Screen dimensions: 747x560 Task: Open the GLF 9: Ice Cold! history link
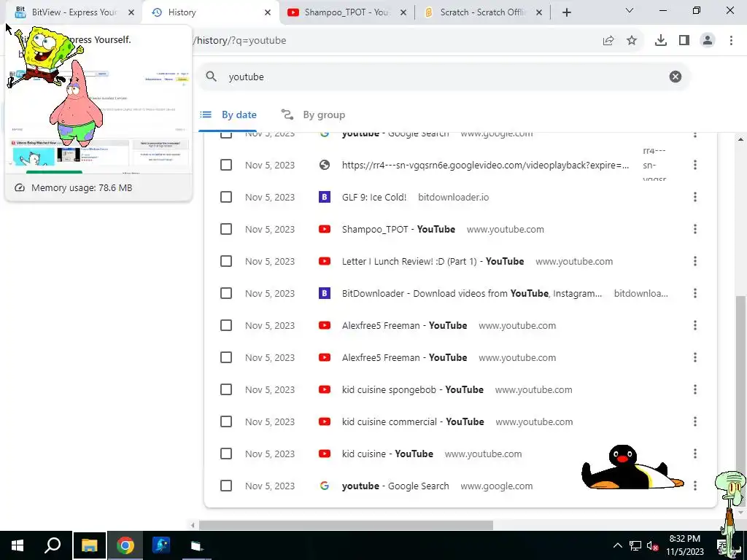[x=374, y=197]
